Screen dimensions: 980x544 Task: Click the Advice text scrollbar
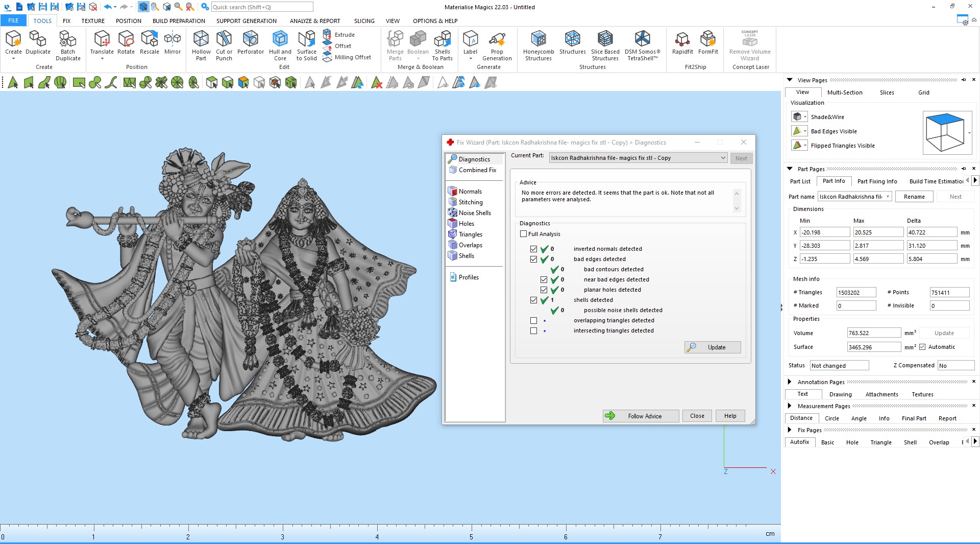click(737, 201)
